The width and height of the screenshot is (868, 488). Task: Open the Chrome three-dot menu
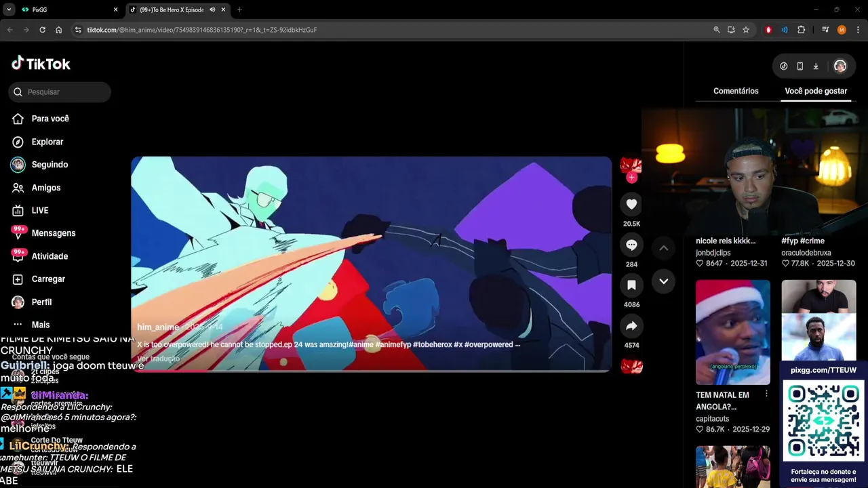tap(858, 30)
